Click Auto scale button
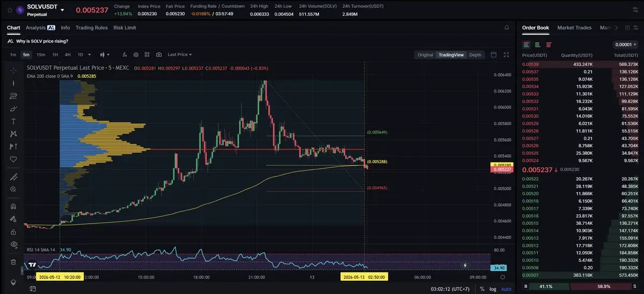The height and width of the screenshot is (294, 644). (506, 289)
